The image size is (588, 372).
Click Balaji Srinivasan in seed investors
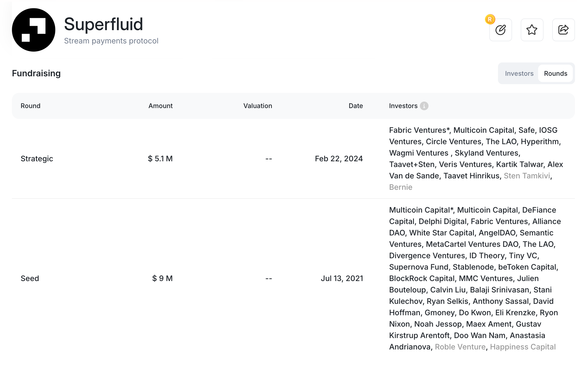[500, 290]
